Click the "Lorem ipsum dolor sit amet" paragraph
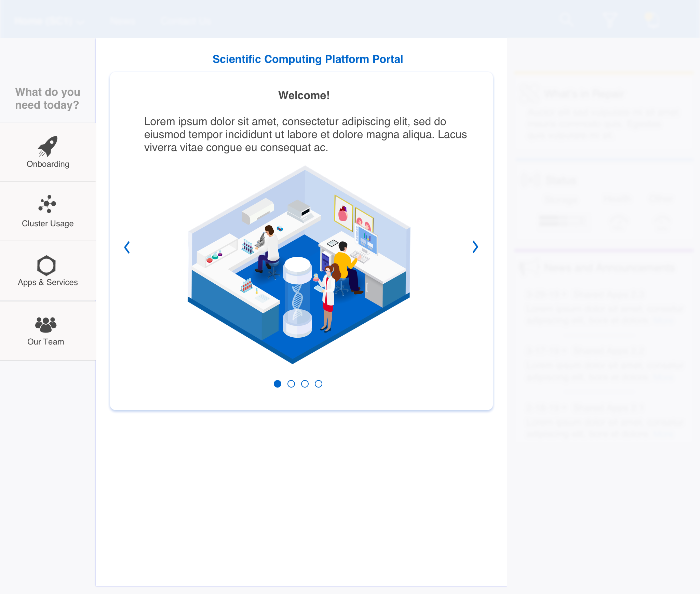The image size is (700, 594). (x=305, y=134)
